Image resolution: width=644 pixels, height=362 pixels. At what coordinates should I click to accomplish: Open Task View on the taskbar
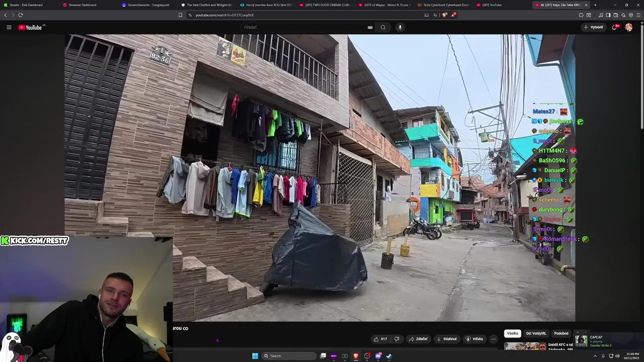pyautogui.click(x=323, y=356)
